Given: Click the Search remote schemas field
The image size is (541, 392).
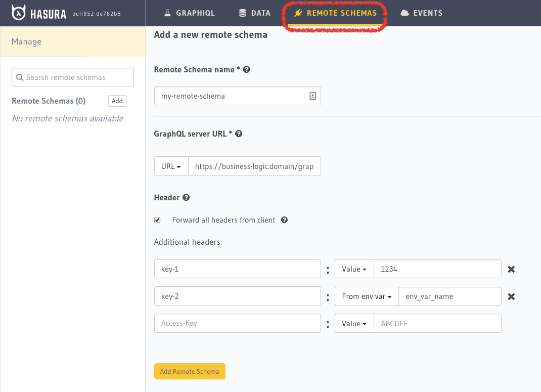Looking at the screenshot, I should pos(73,77).
